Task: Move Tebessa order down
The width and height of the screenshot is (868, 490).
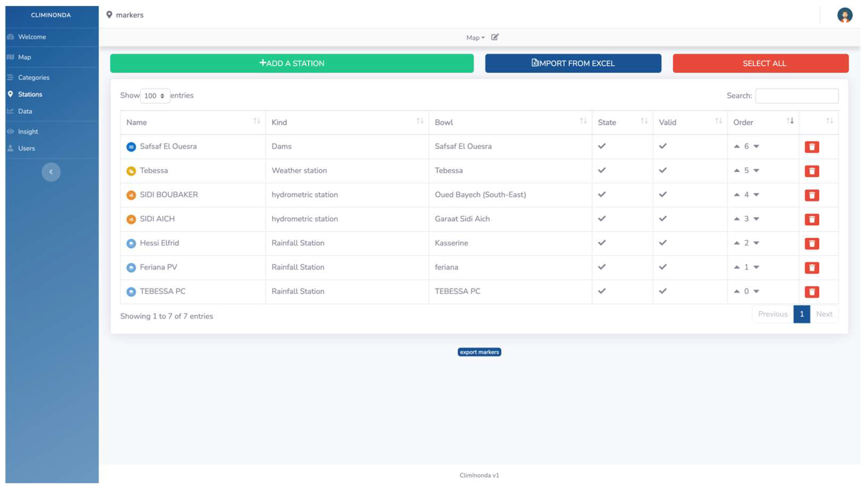Action: (756, 171)
